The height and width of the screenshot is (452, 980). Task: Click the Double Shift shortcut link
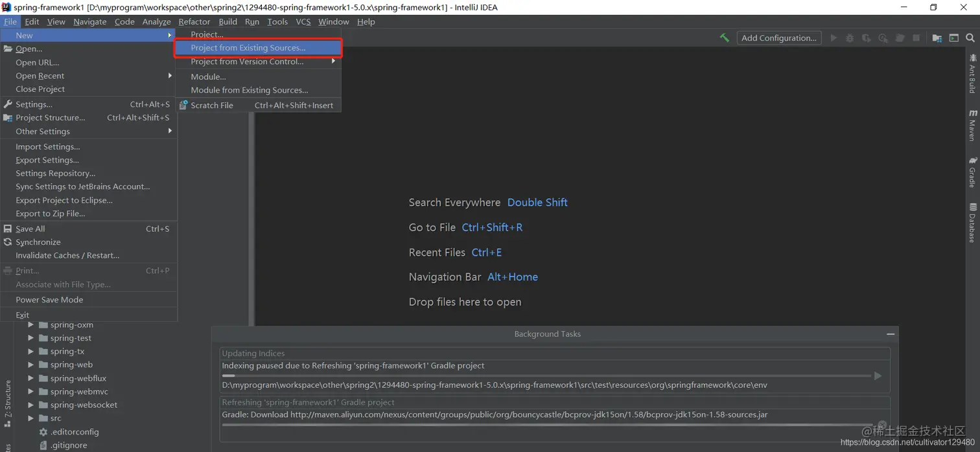coord(537,203)
